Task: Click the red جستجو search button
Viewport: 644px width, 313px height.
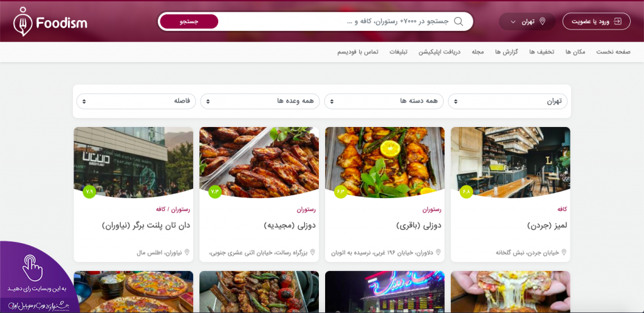Action: click(x=189, y=21)
